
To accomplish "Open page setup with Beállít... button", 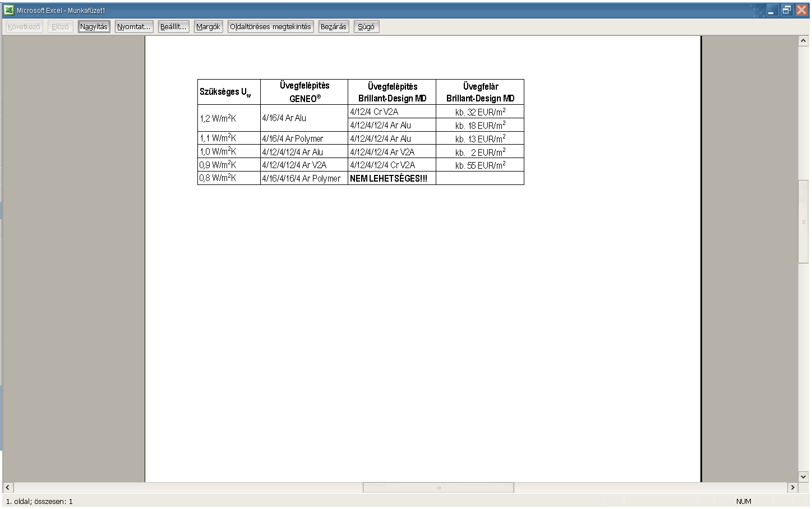I will [x=173, y=26].
